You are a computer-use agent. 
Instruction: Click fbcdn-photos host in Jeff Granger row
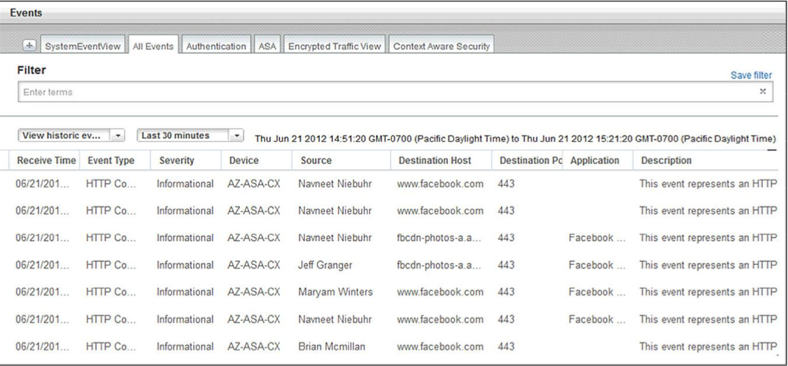[439, 265]
